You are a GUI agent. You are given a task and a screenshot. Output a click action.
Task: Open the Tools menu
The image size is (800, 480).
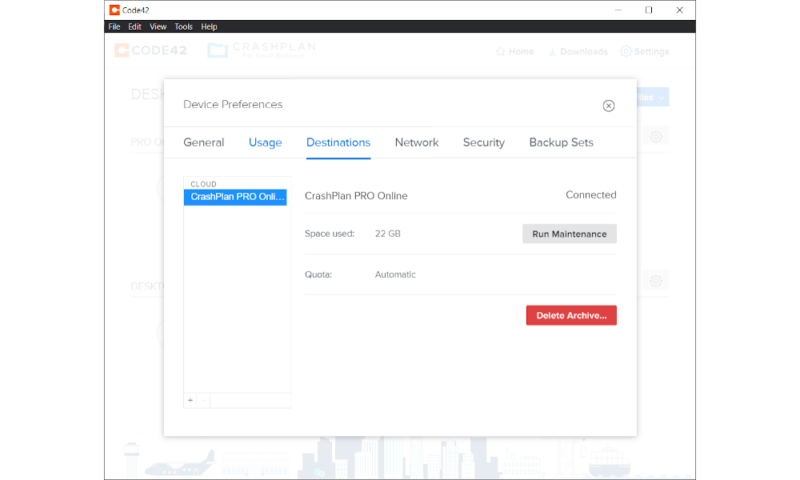click(x=184, y=27)
